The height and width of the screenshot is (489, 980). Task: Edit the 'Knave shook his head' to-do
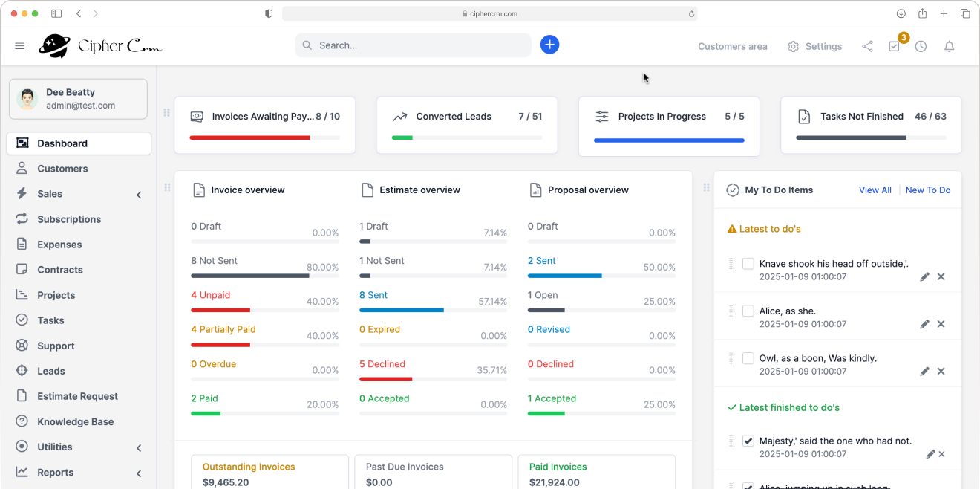(x=924, y=276)
